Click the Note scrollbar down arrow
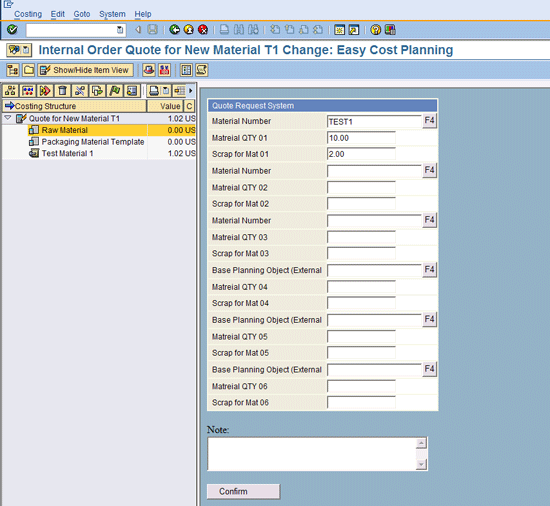 (421, 465)
